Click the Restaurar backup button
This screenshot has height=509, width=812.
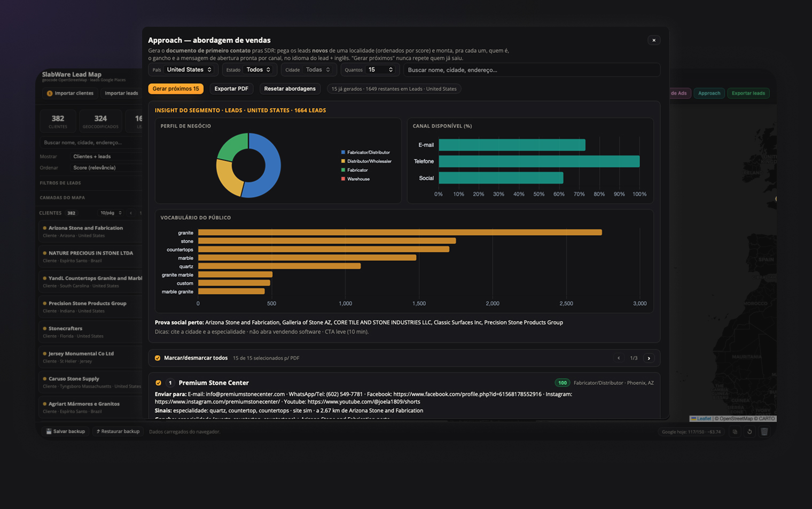pyautogui.click(x=118, y=431)
